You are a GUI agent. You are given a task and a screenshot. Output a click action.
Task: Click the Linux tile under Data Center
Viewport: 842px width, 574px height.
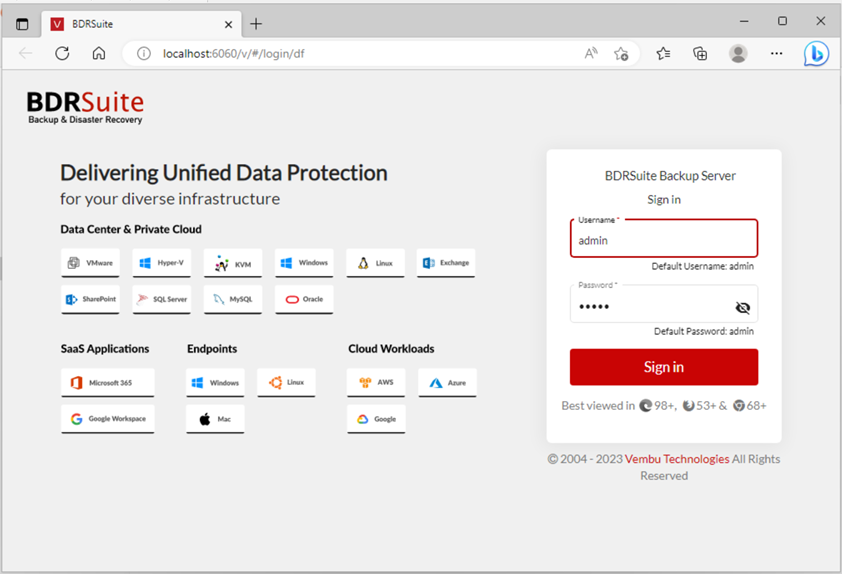[x=375, y=263]
